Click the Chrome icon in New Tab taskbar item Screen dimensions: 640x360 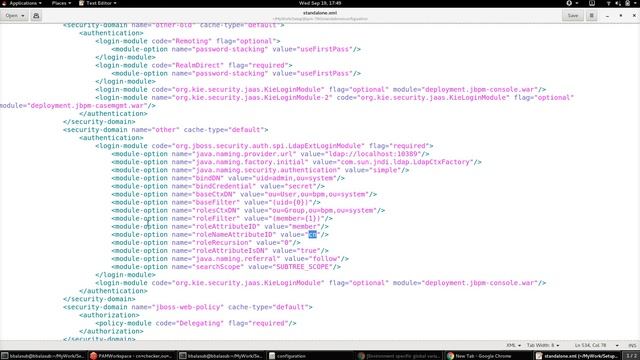(x=450, y=356)
